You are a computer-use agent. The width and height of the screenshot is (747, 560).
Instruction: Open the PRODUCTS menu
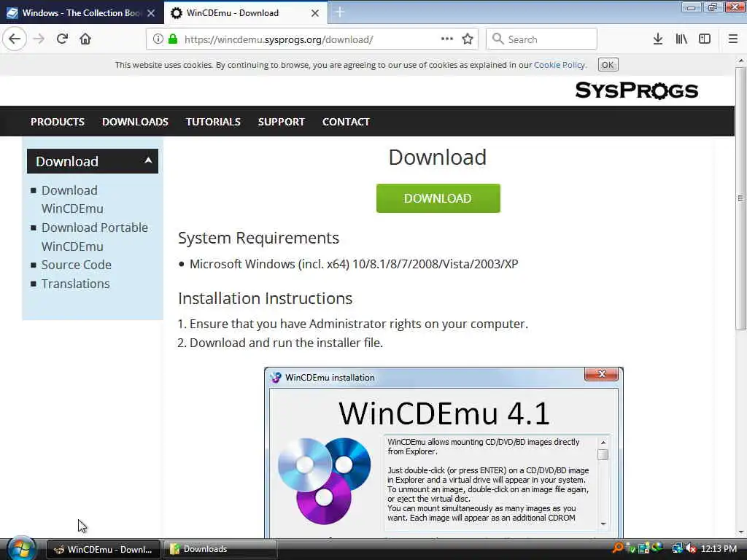click(x=58, y=122)
